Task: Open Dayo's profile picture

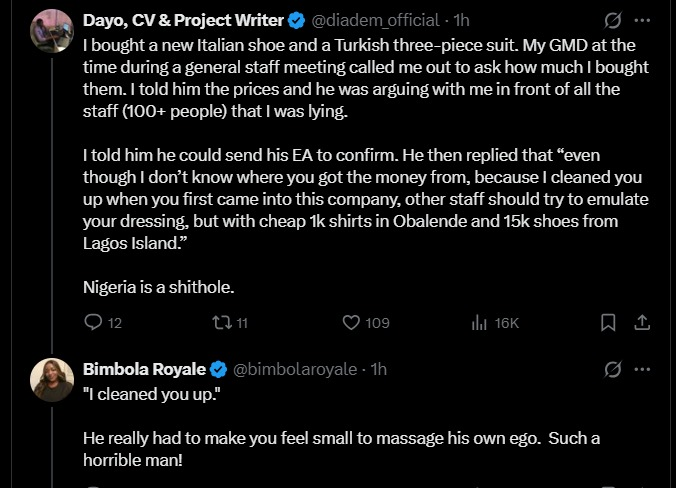Action: click(52, 30)
